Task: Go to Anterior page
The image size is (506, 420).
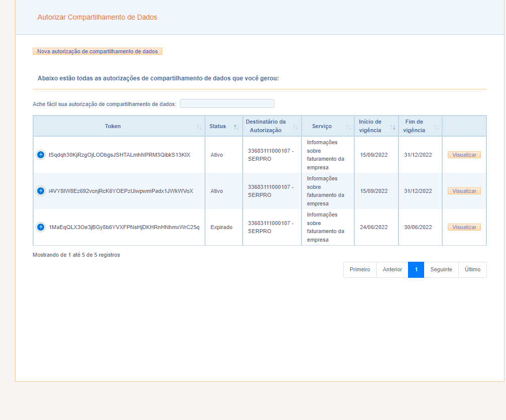Action: 392,270
